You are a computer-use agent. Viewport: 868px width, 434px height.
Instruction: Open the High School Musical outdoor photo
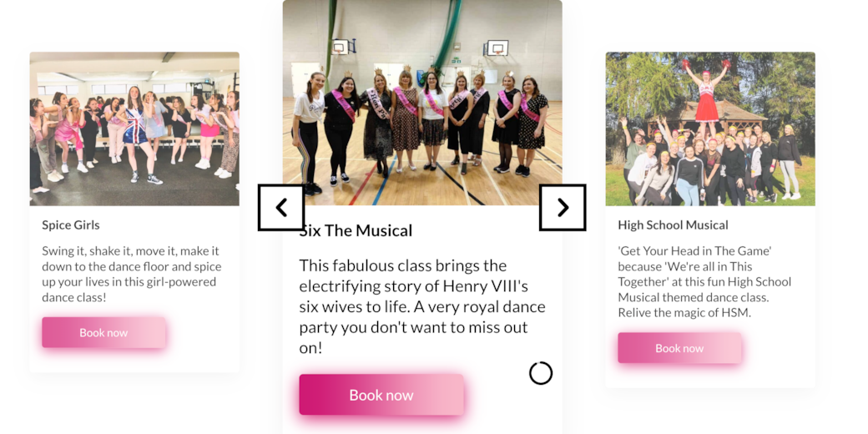tap(710, 129)
